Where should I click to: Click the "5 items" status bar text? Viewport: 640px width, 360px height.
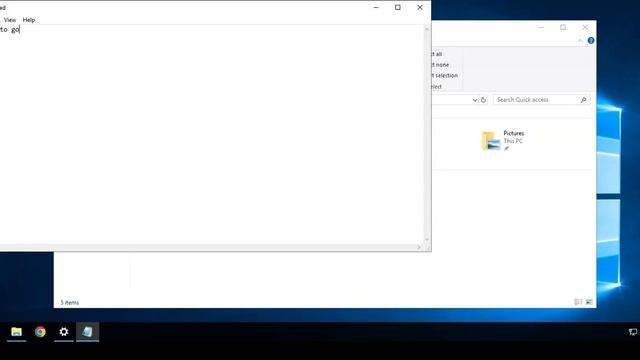point(70,302)
